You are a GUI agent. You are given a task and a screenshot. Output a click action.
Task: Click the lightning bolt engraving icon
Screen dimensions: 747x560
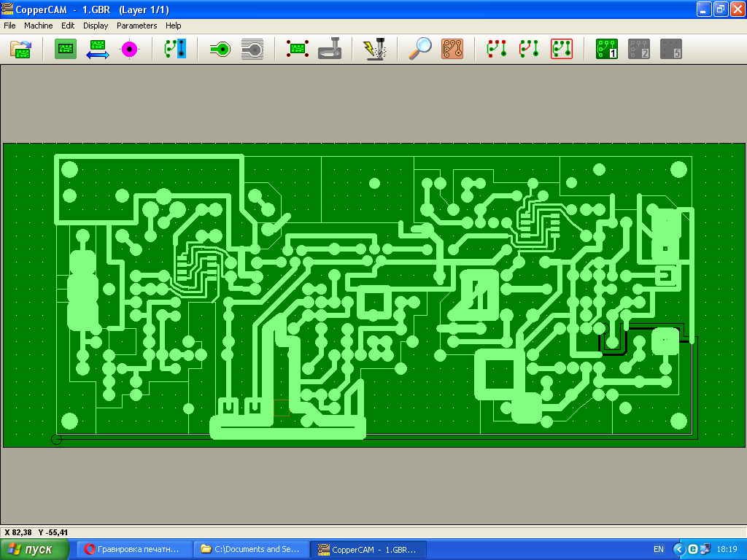[375, 49]
